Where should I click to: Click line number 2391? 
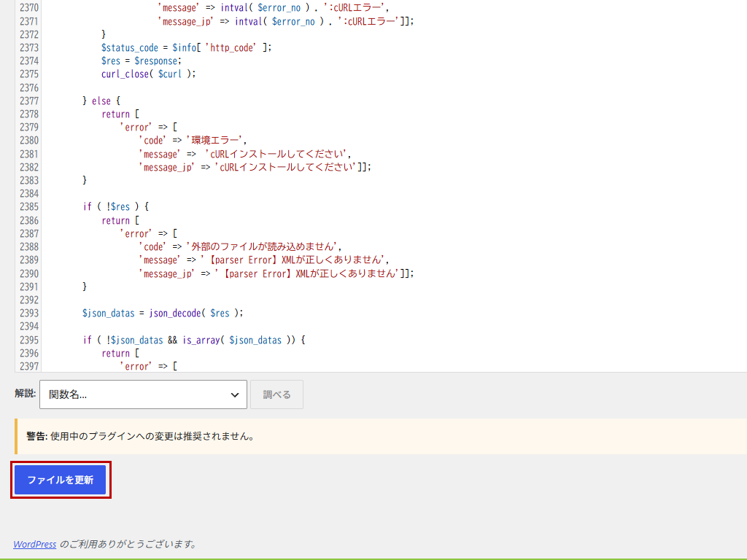point(29,287)
